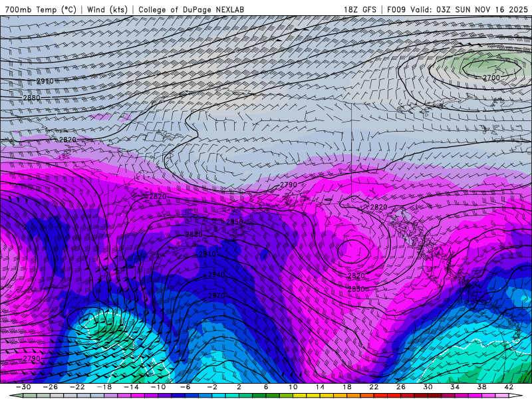The width and height of the screenshot is (532, 399).
Task: Click the -6 temperature scale label
Action: click(x=185, y=387)
